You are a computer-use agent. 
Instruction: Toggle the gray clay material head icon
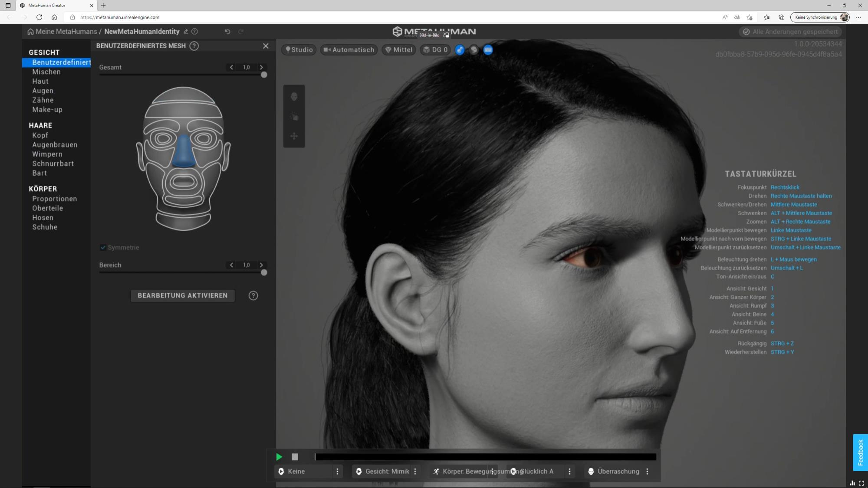click(474, 50)
